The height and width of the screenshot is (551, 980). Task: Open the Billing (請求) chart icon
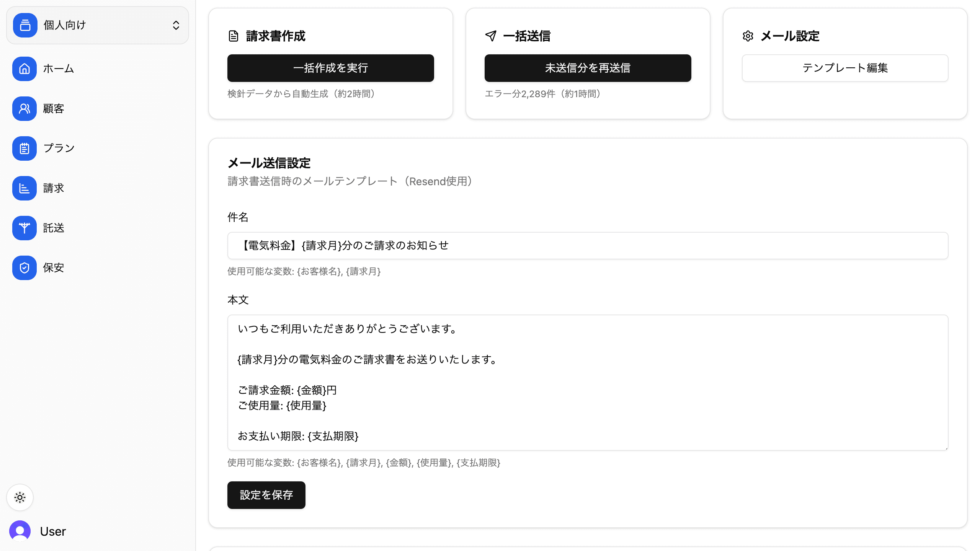pyautogui.click(x=24, y=188)
